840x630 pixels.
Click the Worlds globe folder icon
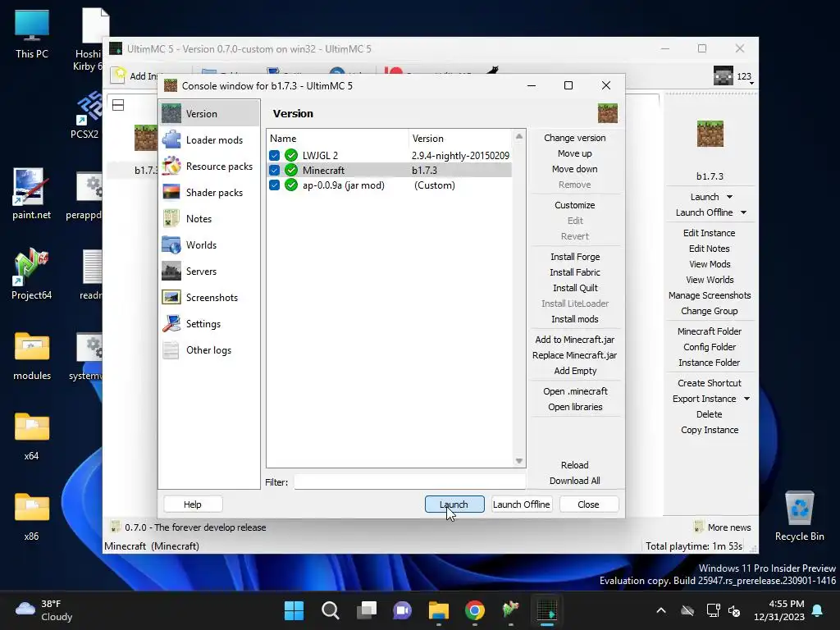tap(171, 244)
